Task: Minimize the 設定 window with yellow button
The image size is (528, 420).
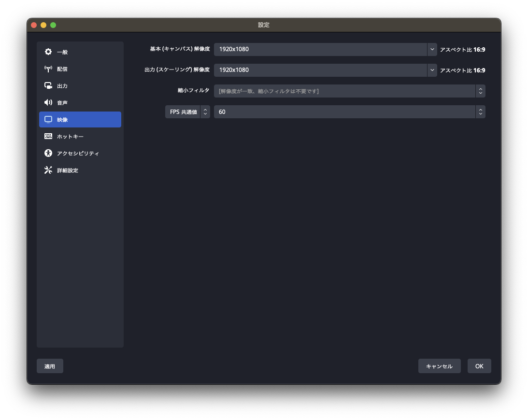Action: (x=43, y=25)
